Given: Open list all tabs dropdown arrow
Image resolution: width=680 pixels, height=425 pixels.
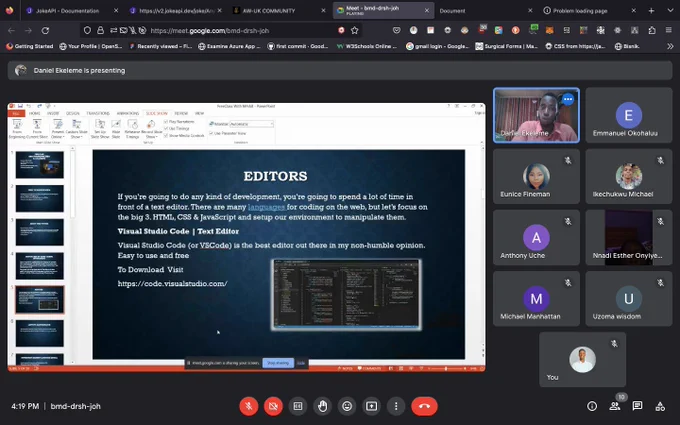Looking at the screenshot, I should coord(670,10).
